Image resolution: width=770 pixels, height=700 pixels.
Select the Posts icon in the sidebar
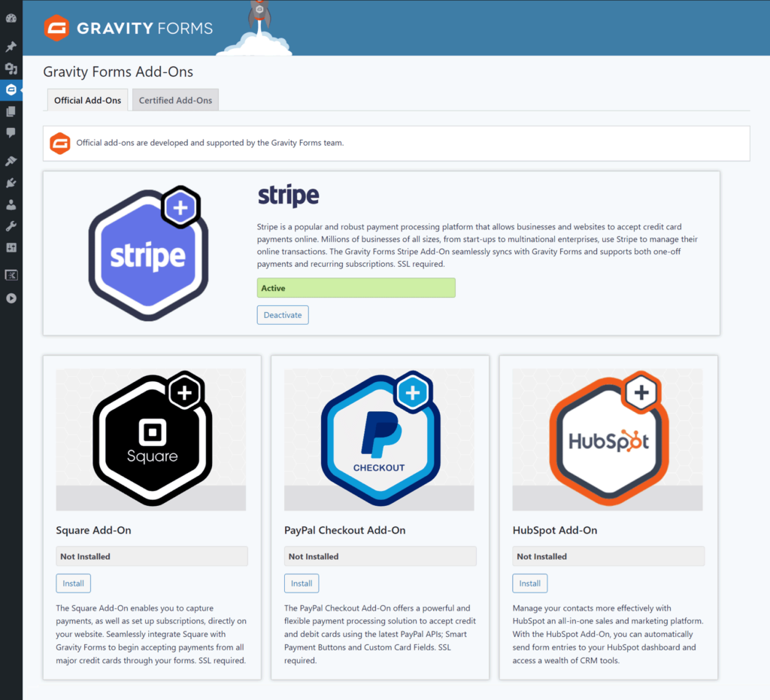pos(11,46)
